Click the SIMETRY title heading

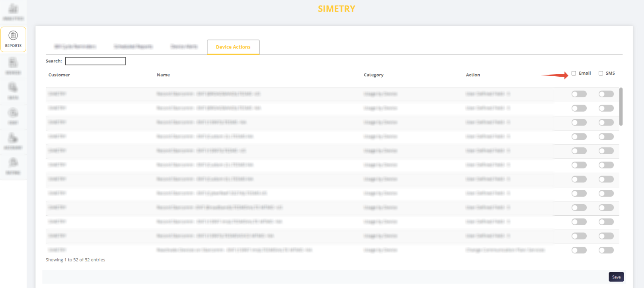point(337,9)
